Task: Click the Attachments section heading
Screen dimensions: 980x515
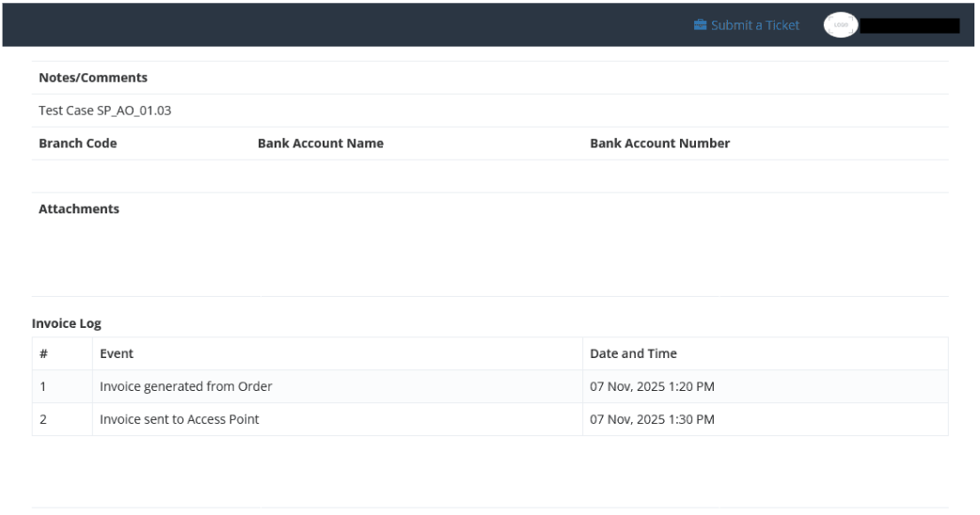Action: 79,209
